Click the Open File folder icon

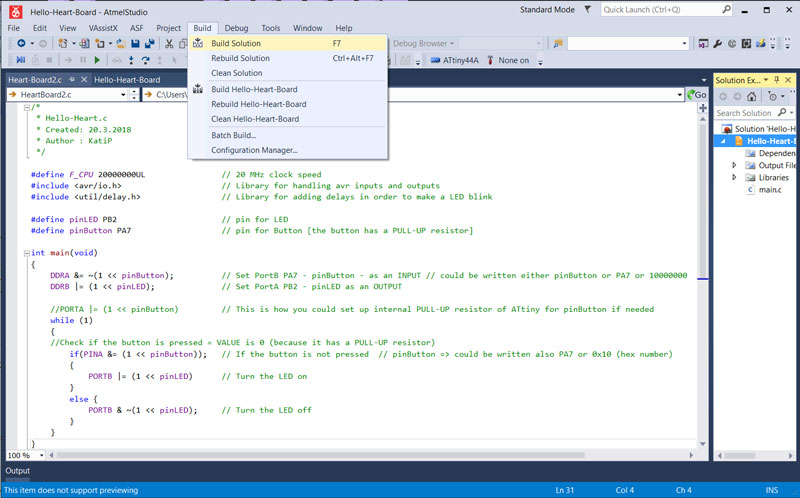click(x=121, y=43)
